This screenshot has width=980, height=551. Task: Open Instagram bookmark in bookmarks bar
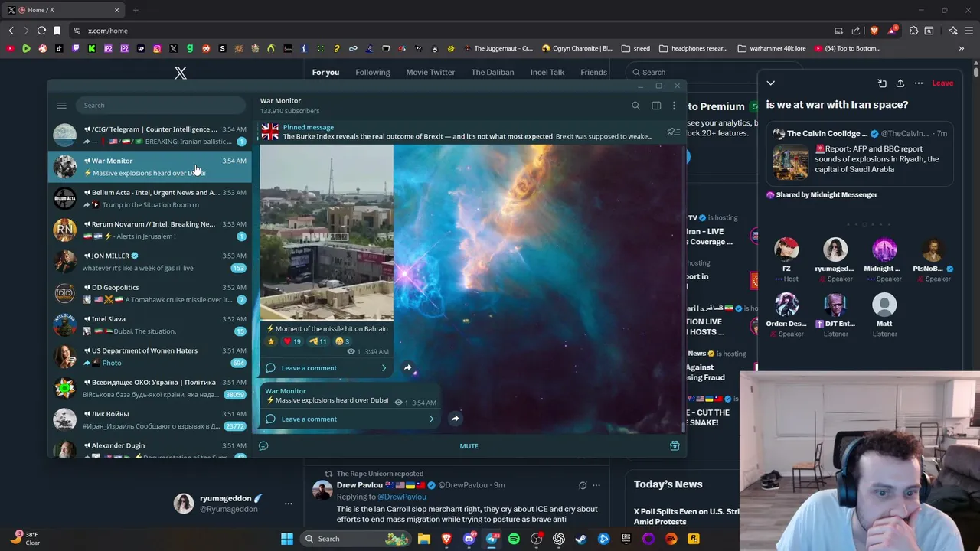(157, 48)
